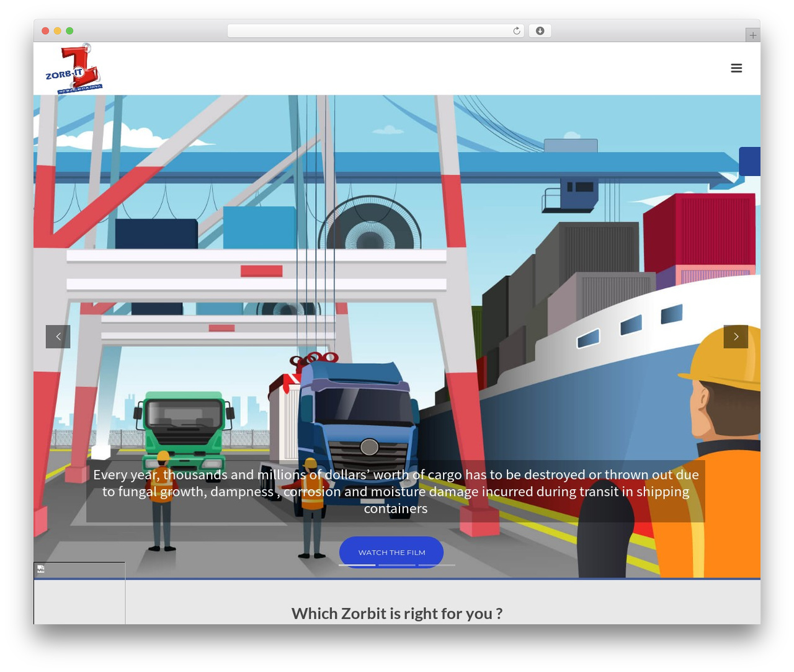Select the third slider pagination bar
Screen dimensions: 794x672
tap(437, 565)
